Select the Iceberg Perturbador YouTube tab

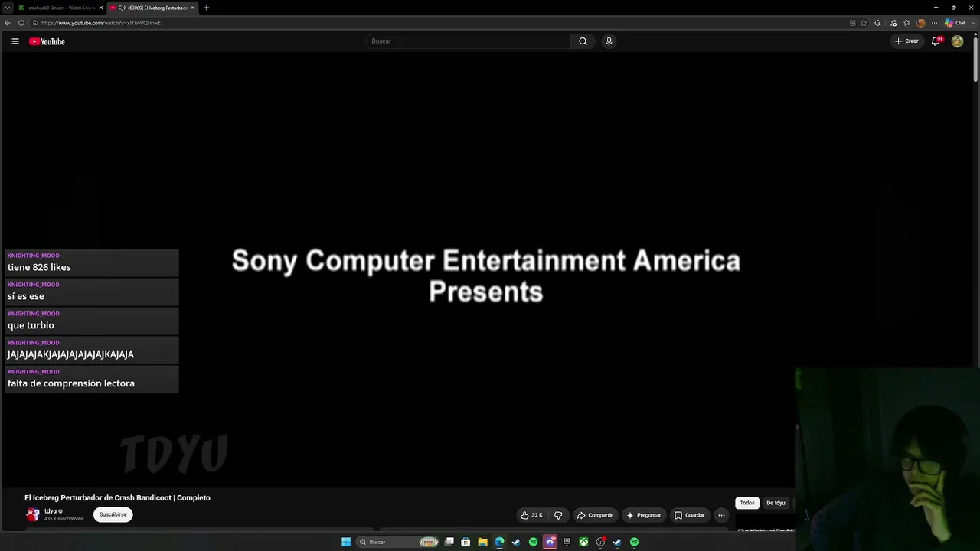tap(152, 8)
